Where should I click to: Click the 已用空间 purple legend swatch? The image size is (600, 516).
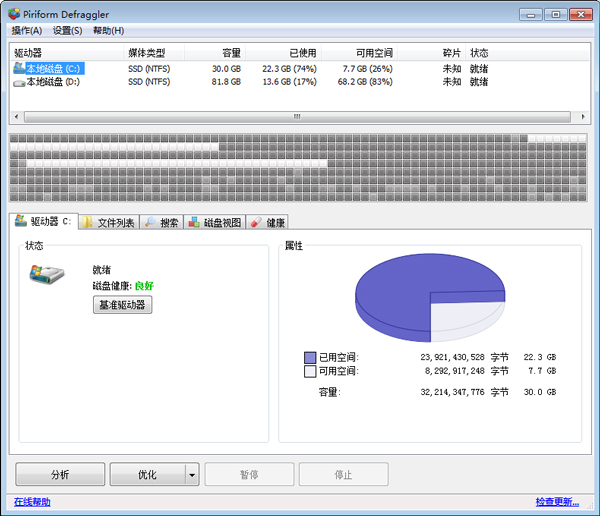(310, 358)
